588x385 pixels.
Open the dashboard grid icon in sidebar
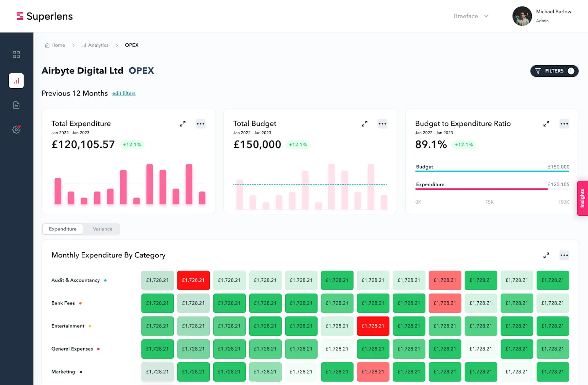point(16,55)
